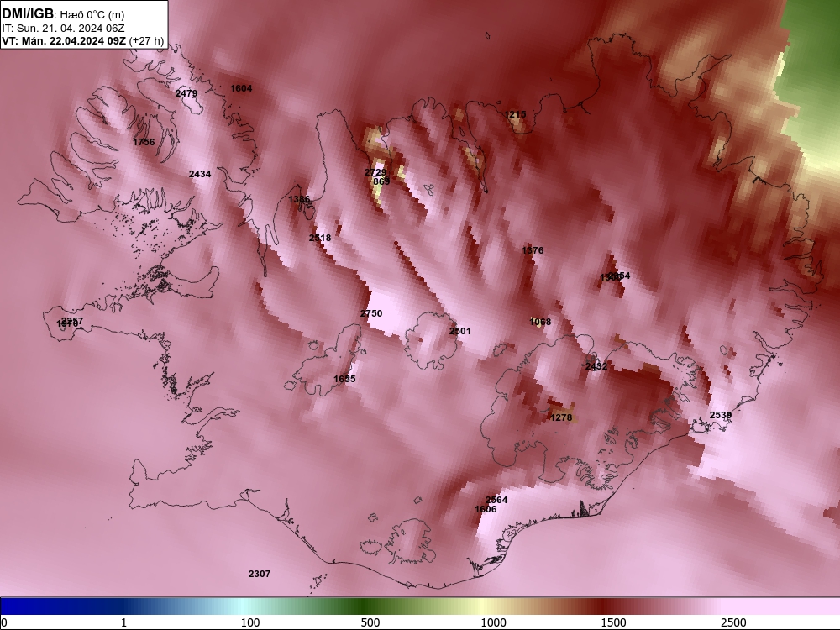This screenshot has width=840, height=630.
Task: Select the 2729 height label
Action: click(375, 172)
